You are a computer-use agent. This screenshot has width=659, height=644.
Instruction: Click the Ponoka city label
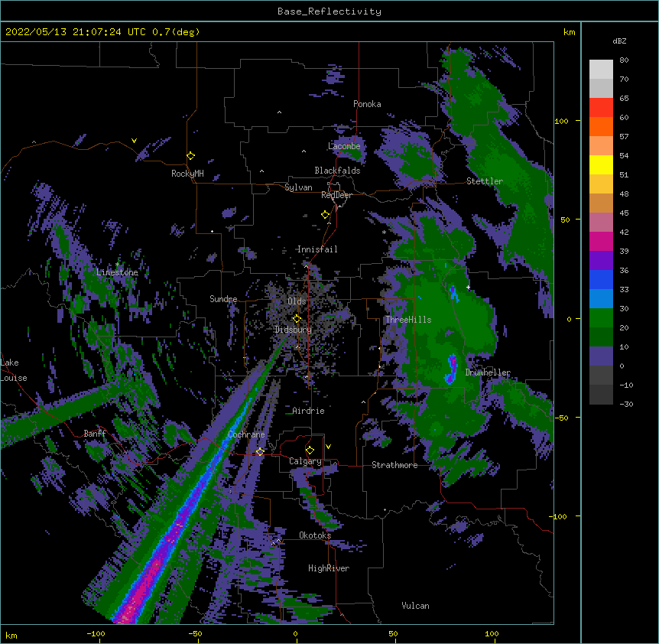pos(367,104)
